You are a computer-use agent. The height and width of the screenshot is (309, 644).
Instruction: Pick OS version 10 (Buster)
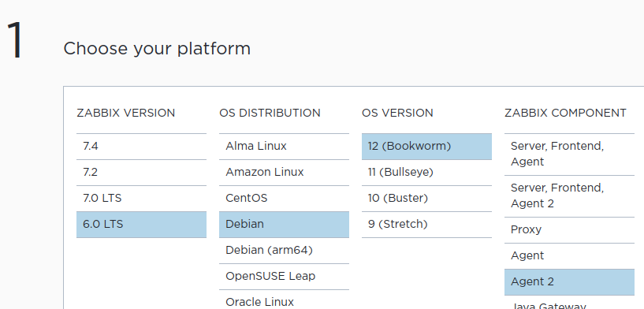point(426,199)
